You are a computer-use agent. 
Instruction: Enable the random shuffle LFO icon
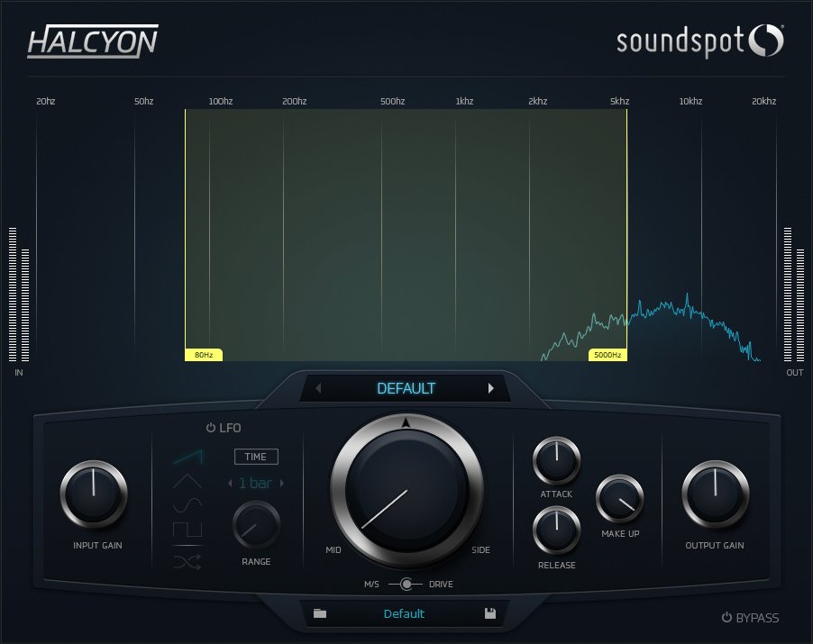187,562
